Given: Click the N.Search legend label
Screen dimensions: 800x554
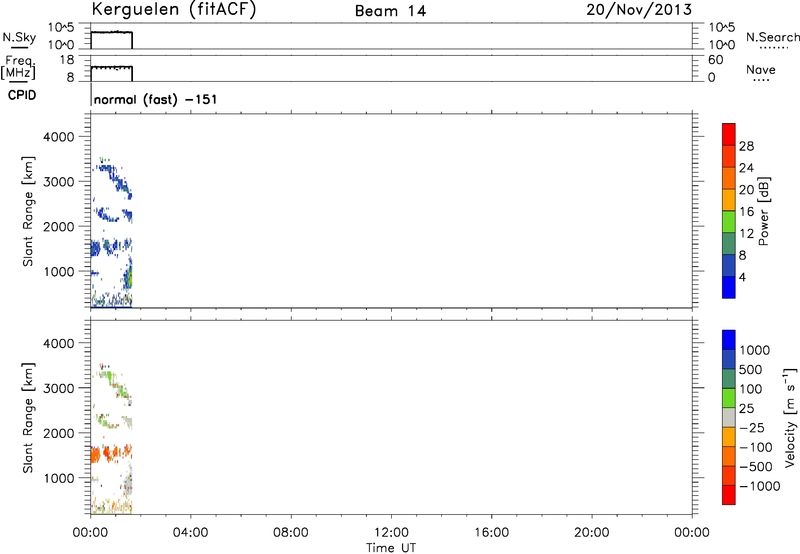Looking at the screenshot, I should (x=772, y=37).
